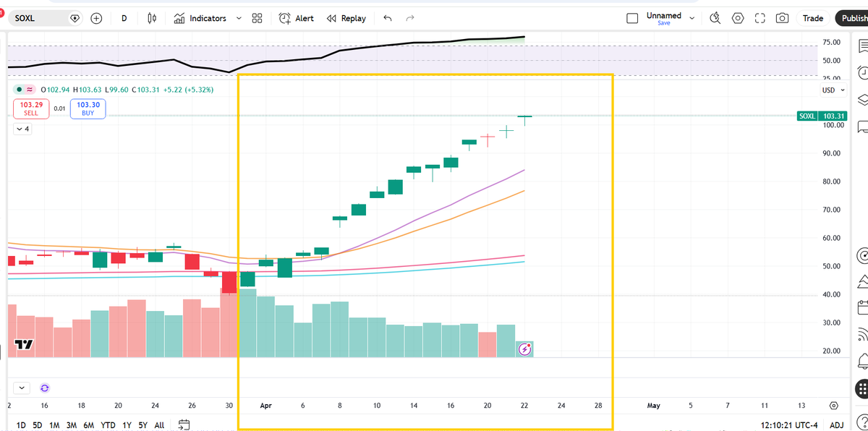This screenshot has height=431, width=868.
Task: Click the TradingView logo on chart
Action: point(25,345)
